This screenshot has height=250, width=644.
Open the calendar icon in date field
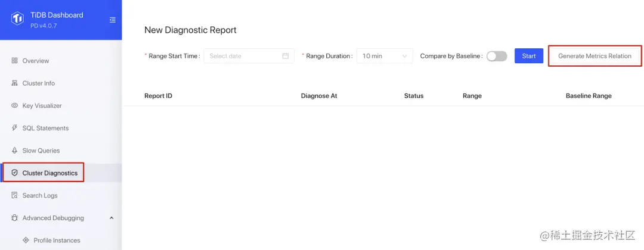pos(286,56)
